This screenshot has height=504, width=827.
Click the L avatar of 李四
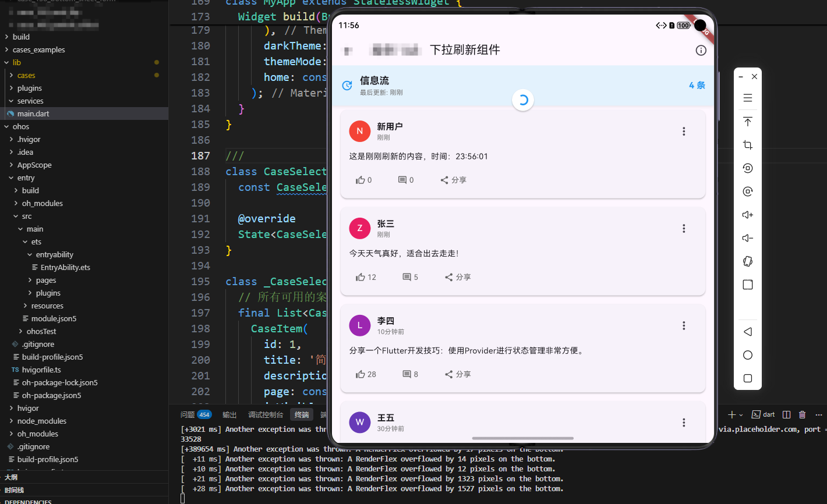click(360, 325)
